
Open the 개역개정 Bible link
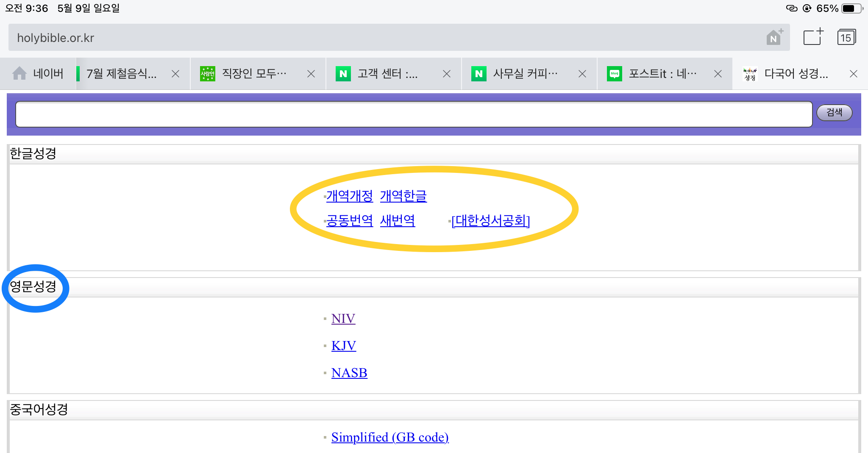tap(350, 196)
